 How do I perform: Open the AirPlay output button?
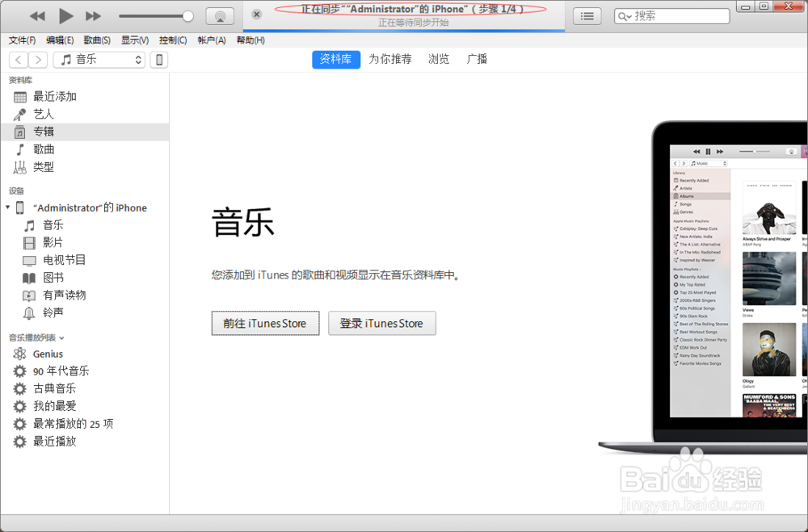220,16
